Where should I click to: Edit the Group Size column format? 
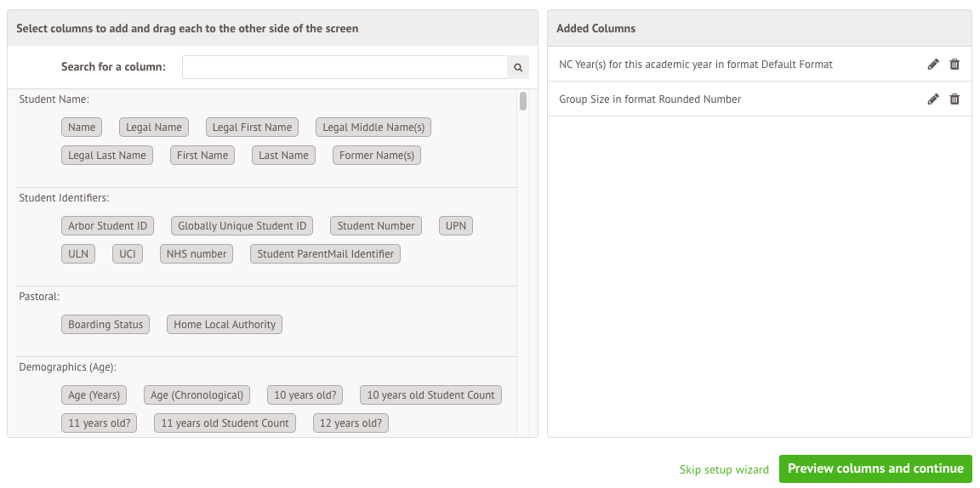click(x=933, y=99)
